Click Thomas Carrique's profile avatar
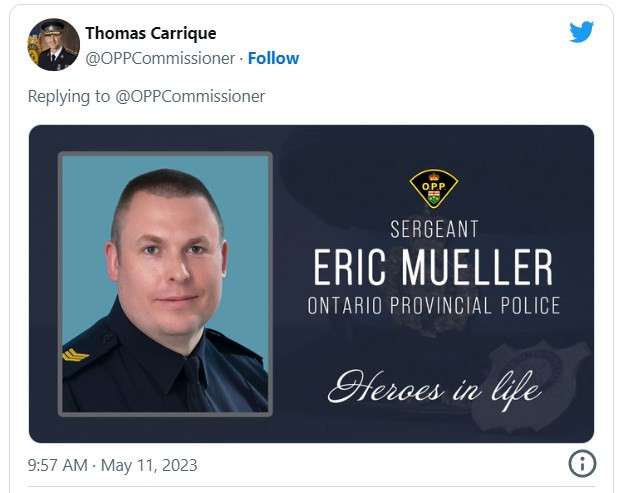This screenshot has height=493, width=623. (x=53, y=44)
